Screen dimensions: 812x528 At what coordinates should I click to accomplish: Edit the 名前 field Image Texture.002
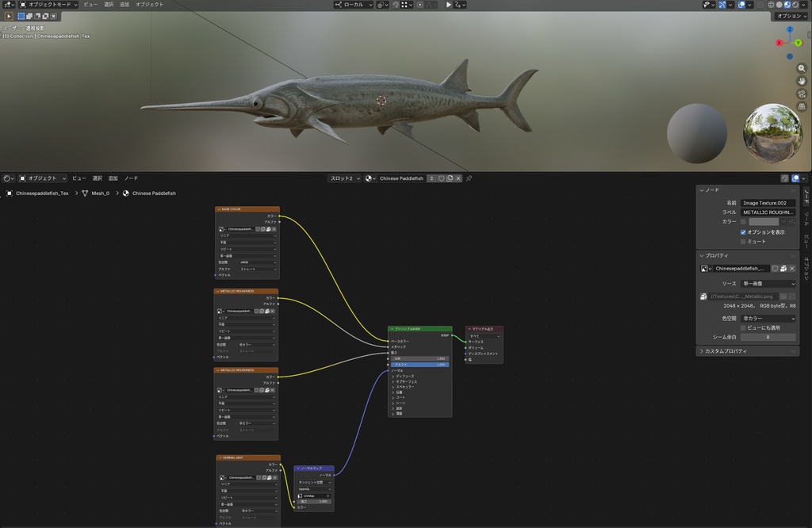(768, 203)
